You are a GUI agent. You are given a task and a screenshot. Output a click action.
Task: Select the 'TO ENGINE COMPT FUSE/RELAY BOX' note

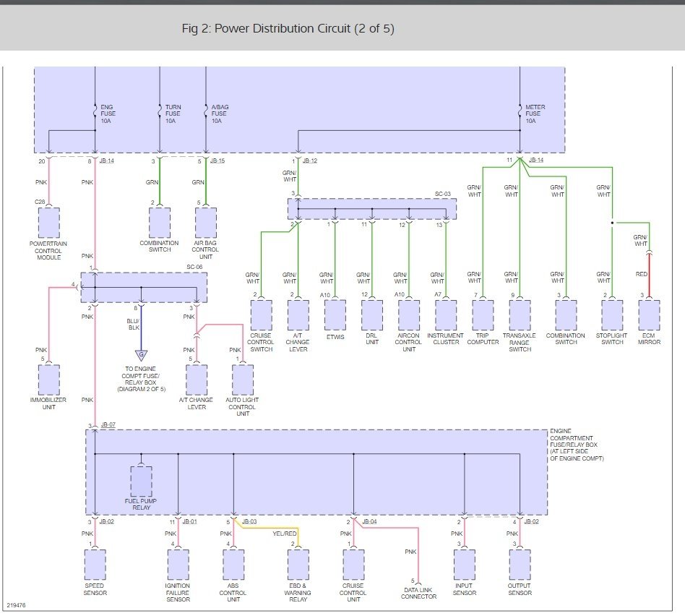tap(141, 379)
